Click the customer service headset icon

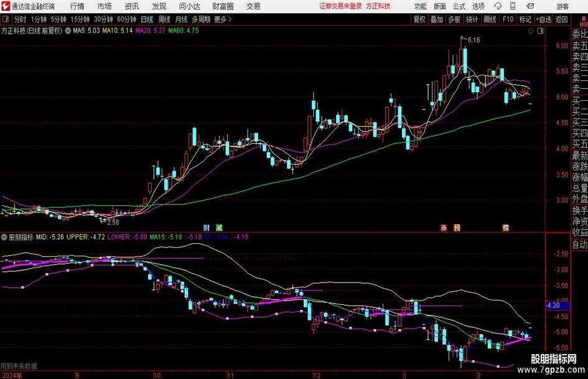pos(498,6)
